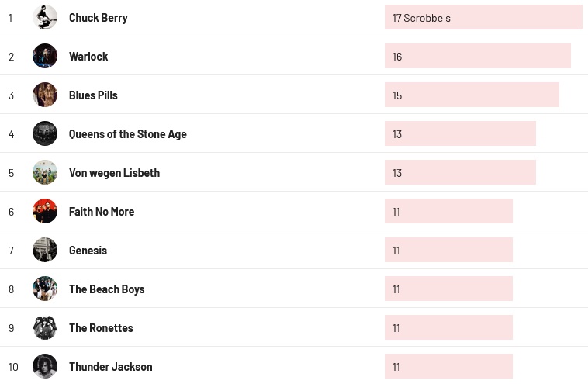Click the 15 scrobbles bar for Blues Pills
588x384 pixels.
point(472,95)
